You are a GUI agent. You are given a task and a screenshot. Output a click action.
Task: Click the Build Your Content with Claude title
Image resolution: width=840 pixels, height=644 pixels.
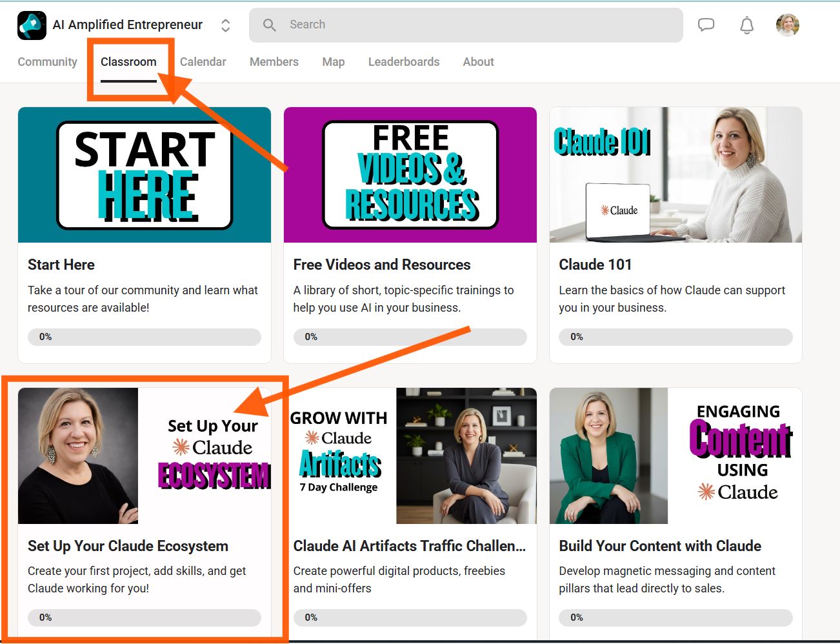[x=660, y=546]
